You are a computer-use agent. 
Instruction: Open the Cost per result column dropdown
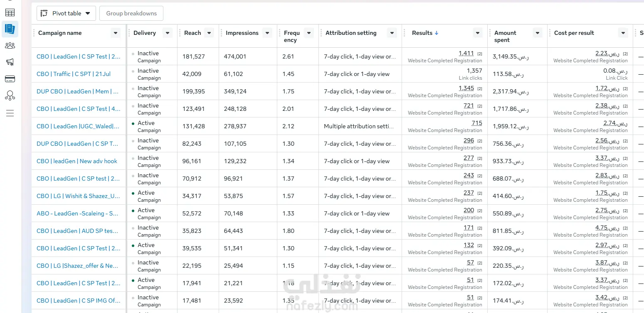[623, 33]
